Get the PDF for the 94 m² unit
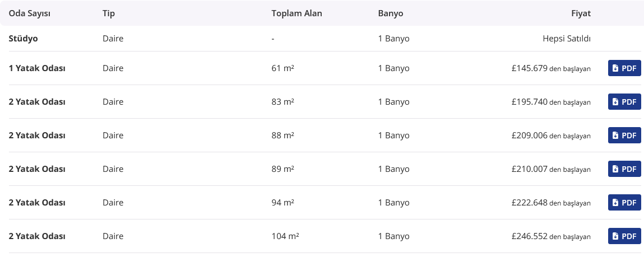This screenshot has width=644, height=271. (624, 203)
